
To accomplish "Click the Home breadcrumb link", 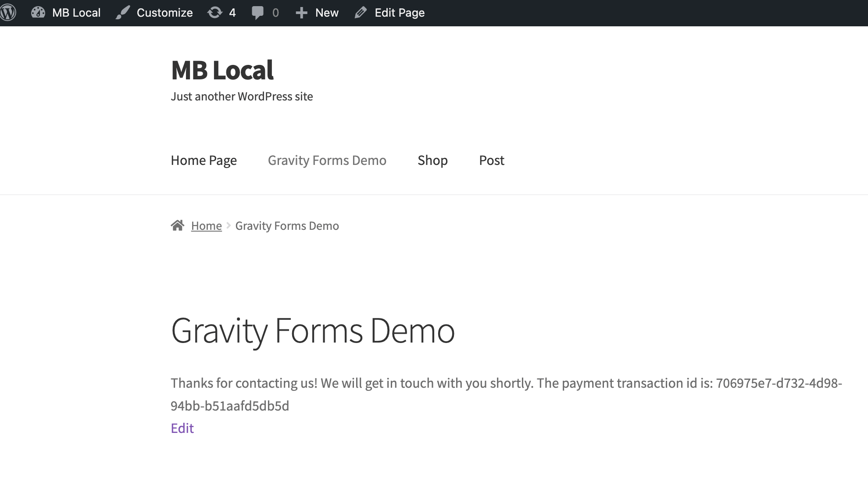I will tap(207, 226).
